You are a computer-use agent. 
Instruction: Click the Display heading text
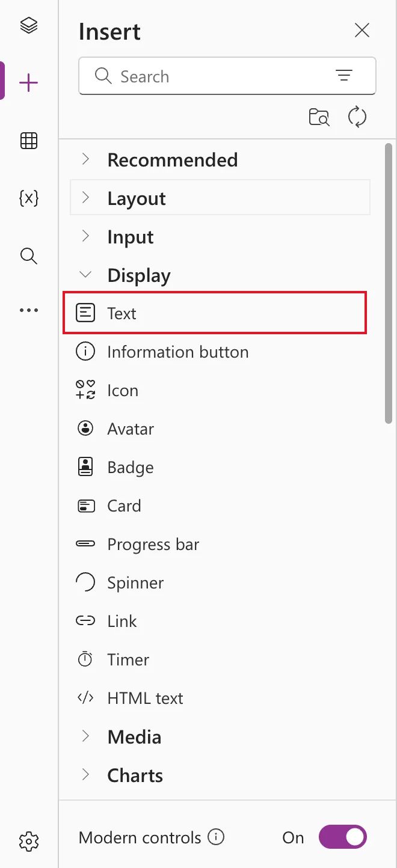point(139,275)
